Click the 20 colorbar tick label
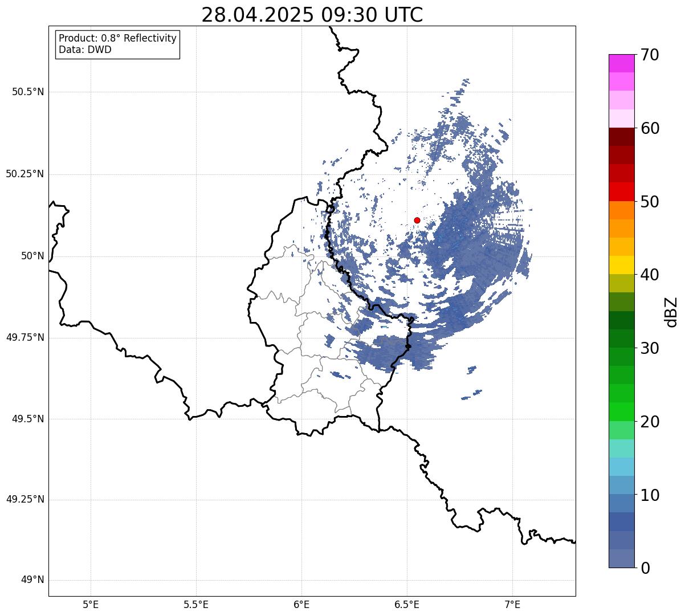This screenshot has width=685, height=616. point(649,422)
